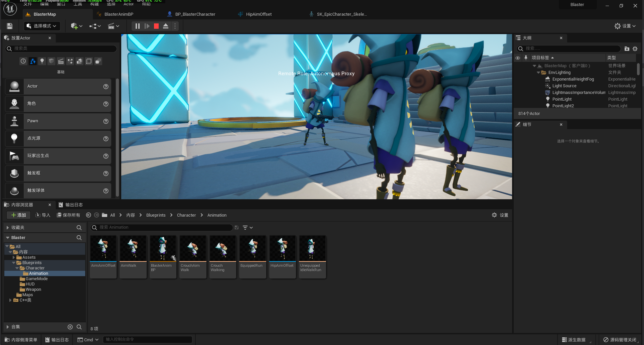Pause the play session
This screenshot has height=345, width=644.
pos(137,26)
